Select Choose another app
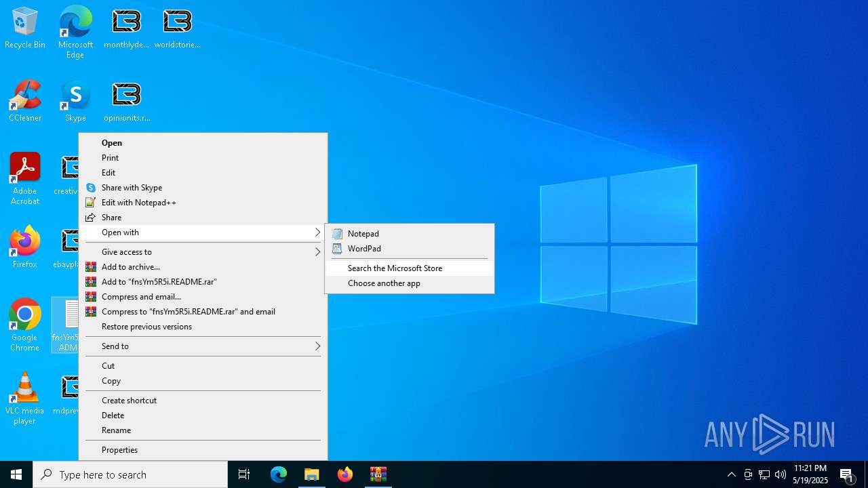The width and height of the screenshot is (868, 488). (410, 283)
